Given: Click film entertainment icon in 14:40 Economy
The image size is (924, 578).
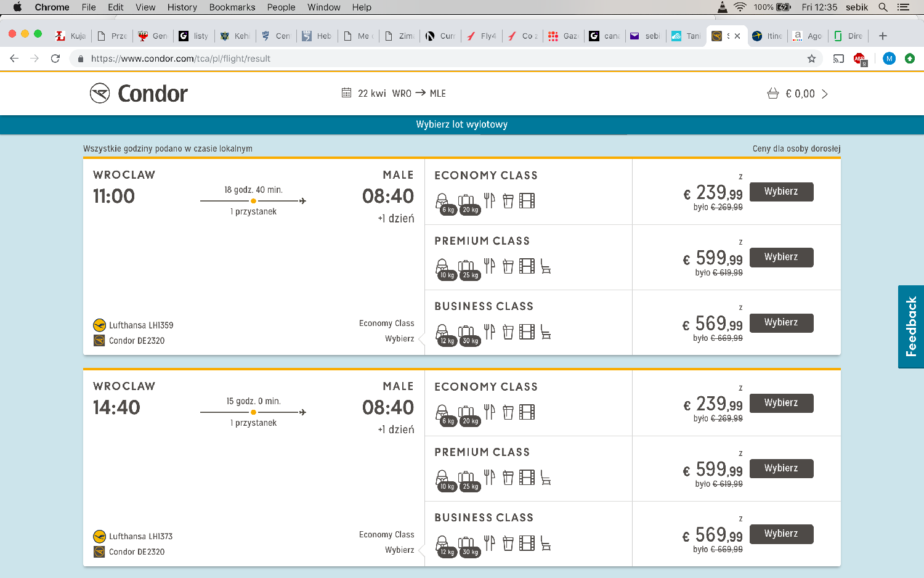Looking at the screenshot, I should click(x=527, y=412).
